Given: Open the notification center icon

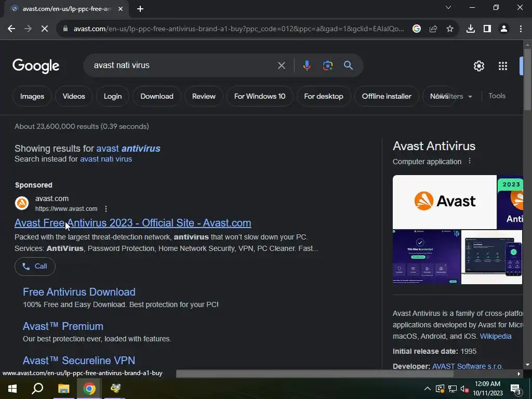Looking at the screenshot, I should [x=516, y=389].
